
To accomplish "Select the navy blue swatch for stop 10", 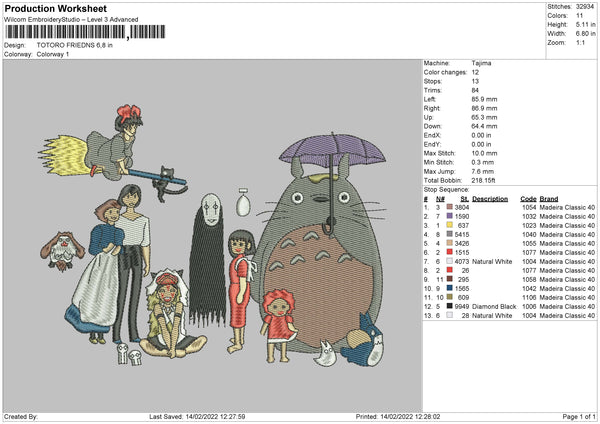I will pyautogui.click(x=450, y=288).
